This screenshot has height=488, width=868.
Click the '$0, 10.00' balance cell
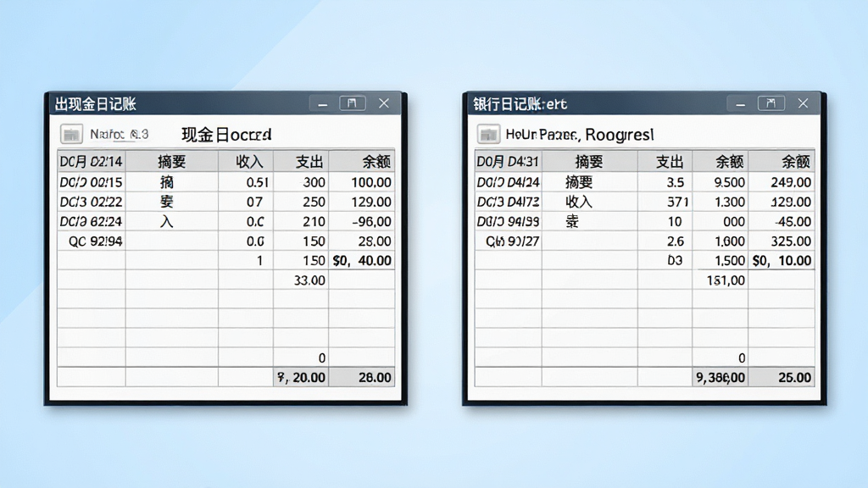click(x=782, y=261)
